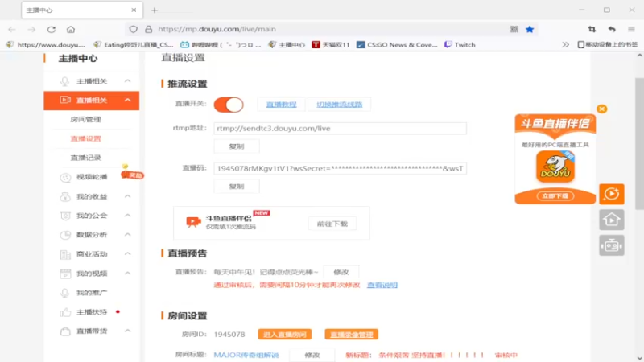This screenshot has height=362, width=644.
Task: Toggle the 直播开关 live switch
Action: coord(229,105)
